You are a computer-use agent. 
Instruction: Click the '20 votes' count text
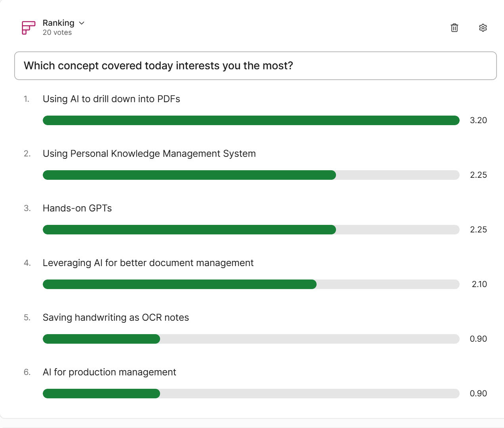(x=57, y=32)
